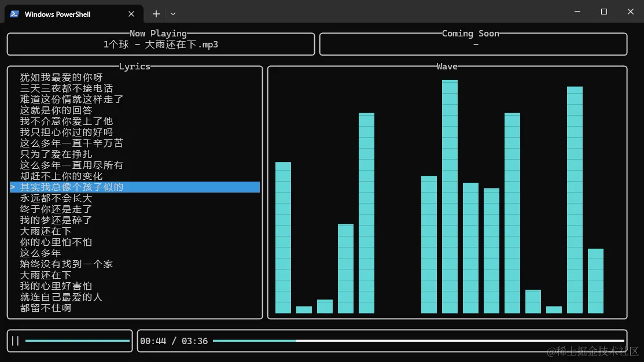Screen dimensions: 644x362
Task: Select lyric line 我的梦还是碎了
Action: tap(56, 220)
